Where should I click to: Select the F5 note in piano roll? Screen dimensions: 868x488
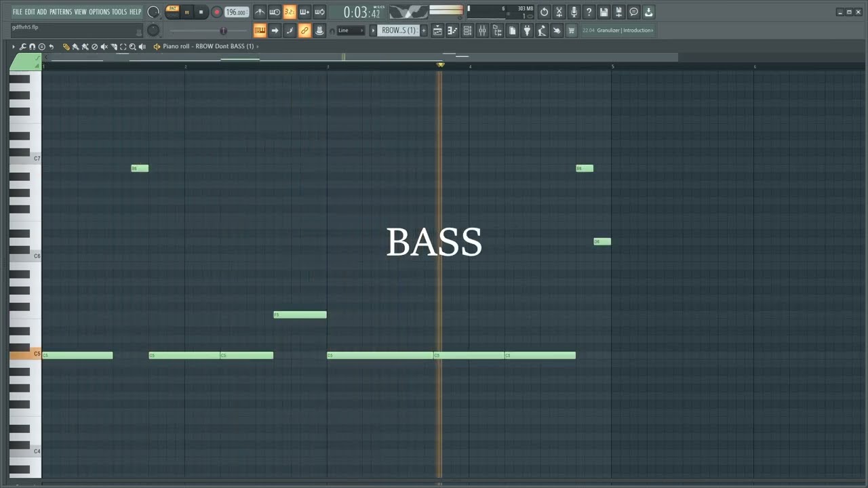tap(300, 314)
